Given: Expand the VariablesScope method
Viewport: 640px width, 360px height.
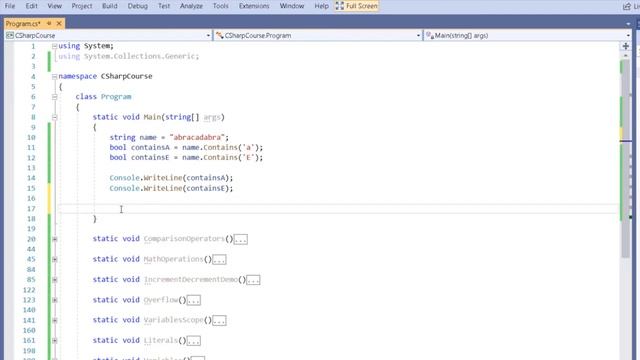Looking at the screenshot, I should [x=54, y=320].
